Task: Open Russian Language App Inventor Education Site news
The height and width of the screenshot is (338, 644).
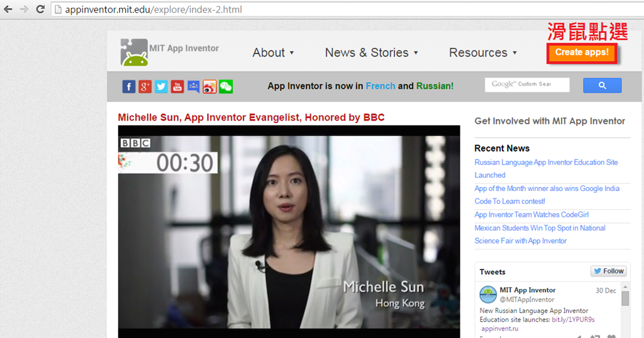Action: click(x=547, y=168)
